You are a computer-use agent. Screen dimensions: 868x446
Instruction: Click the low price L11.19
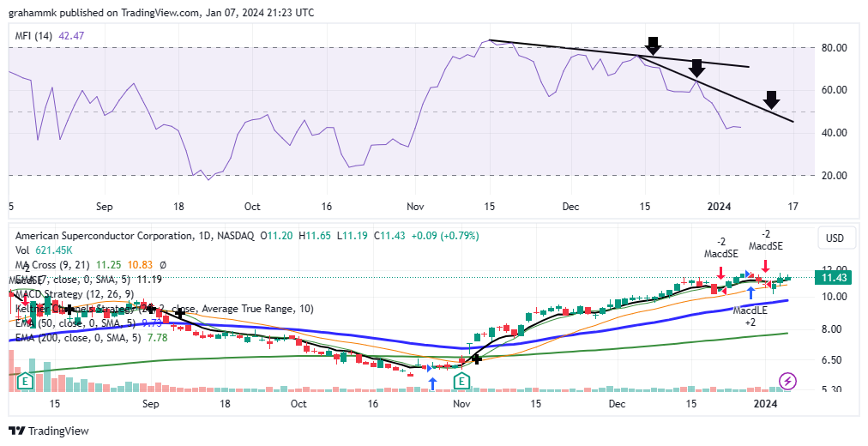352,236
